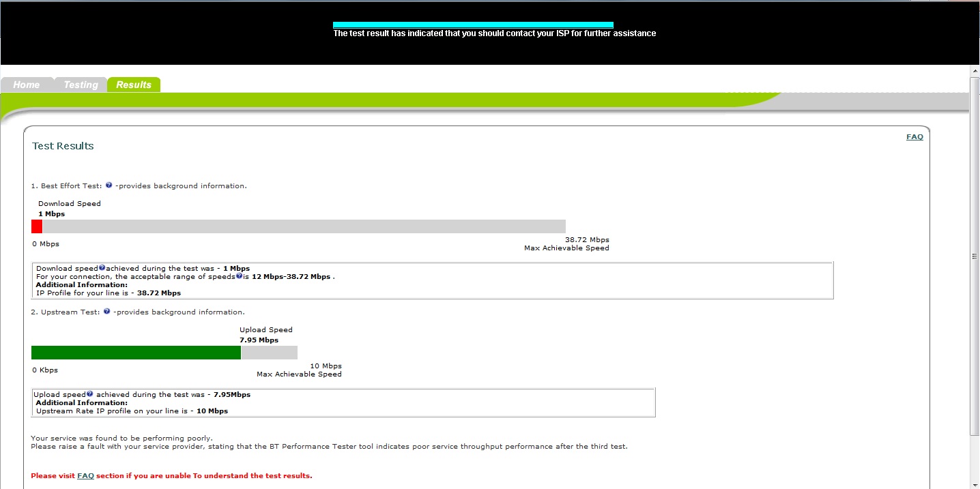Image resolution: width=980 pixels, height=489 pixels.
Task: Click the gray remainder of upload bar
Action: click(269, 353)
